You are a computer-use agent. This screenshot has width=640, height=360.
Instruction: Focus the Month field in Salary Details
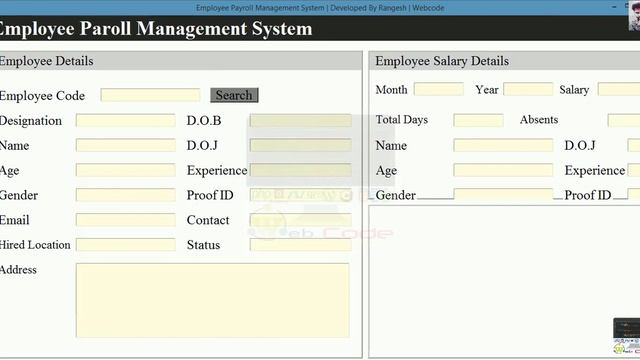[439, 89]
